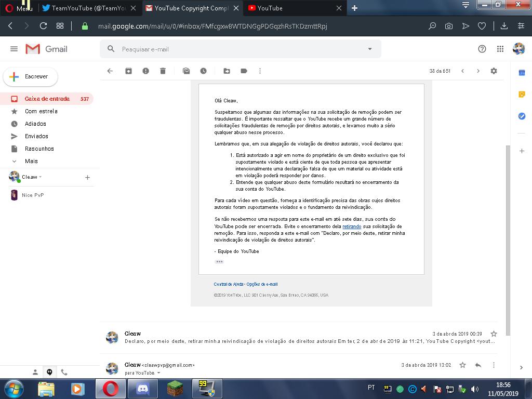Open Windows Start menu
532x399 pixels.
click(x=14, y=389)
